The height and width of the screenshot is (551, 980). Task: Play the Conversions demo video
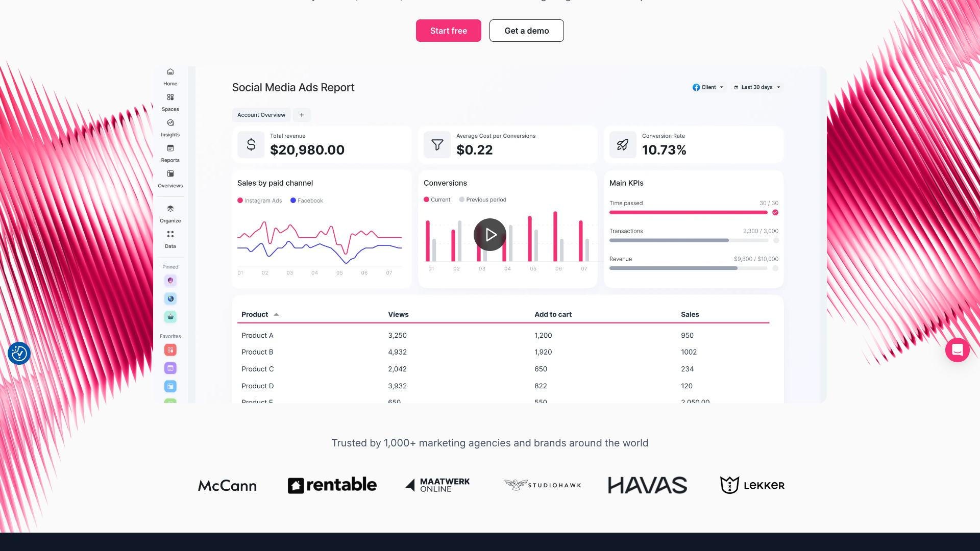pyautogui.click(x=489, y=235)
